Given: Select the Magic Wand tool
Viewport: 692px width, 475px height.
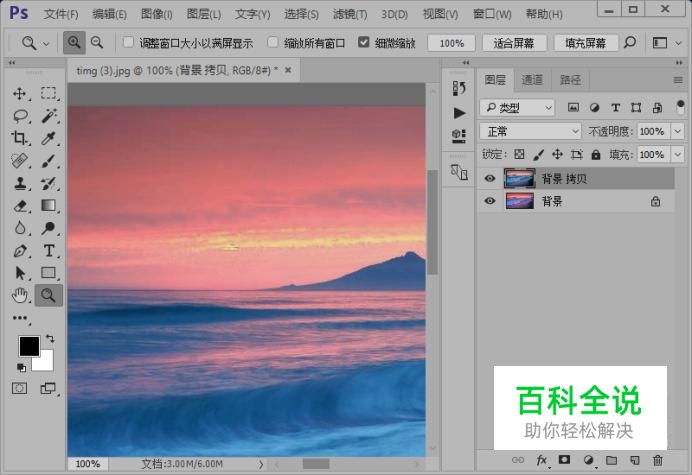Looking at the screenshot, I should click(x=49, y=116).
